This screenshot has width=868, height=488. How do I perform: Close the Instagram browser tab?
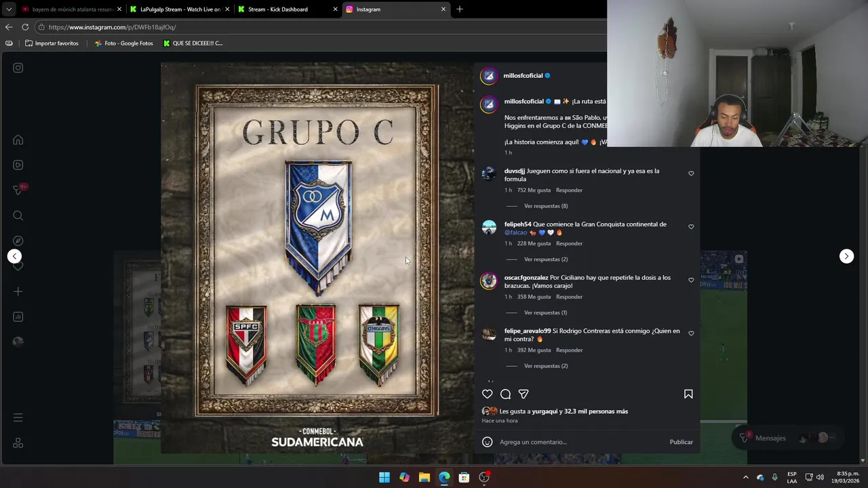(x=443, y=9)
